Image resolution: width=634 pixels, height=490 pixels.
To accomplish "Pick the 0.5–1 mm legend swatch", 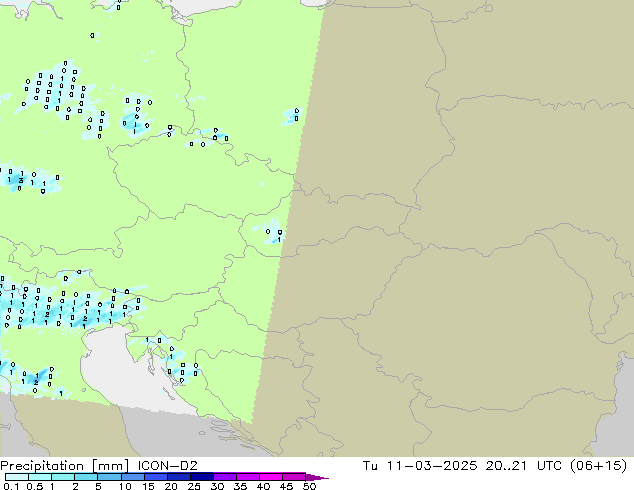I will click(x=40, y=477).
